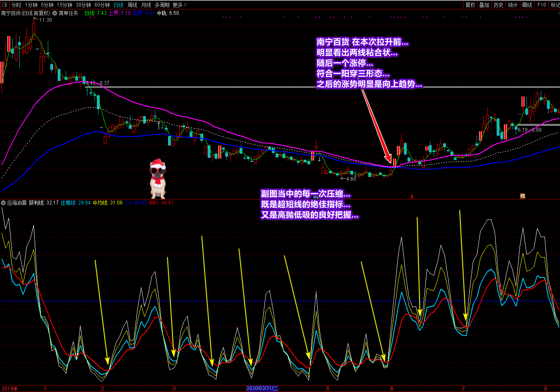The height and width of the screenshot is (392, 560).
Task: Open the main chart indicator dropdown arrow
Action: click(55, 13)
